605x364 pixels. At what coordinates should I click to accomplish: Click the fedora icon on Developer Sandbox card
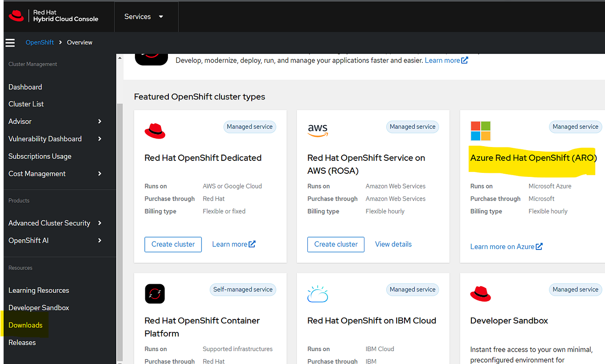click(x=480, y=294)
